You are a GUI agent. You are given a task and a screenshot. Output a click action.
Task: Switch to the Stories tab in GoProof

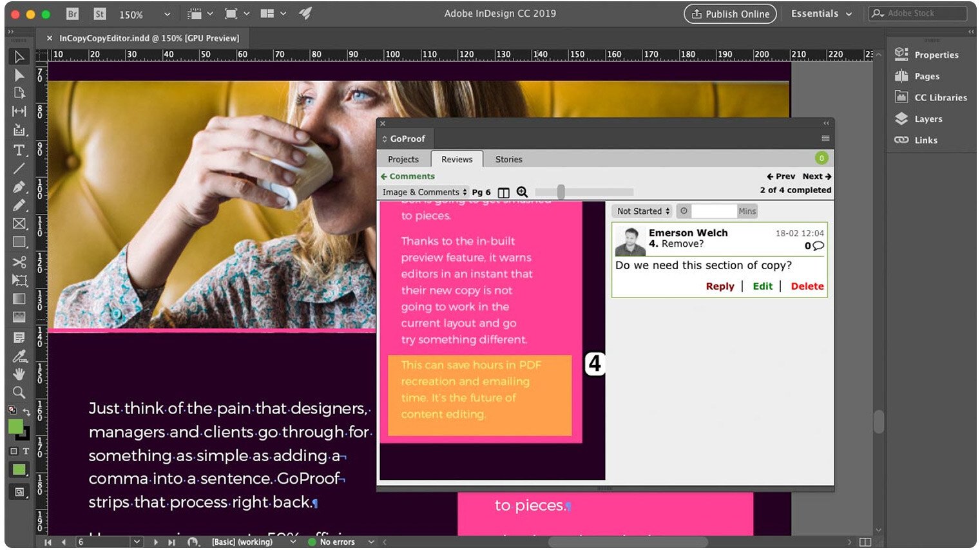tap(508, 159)
